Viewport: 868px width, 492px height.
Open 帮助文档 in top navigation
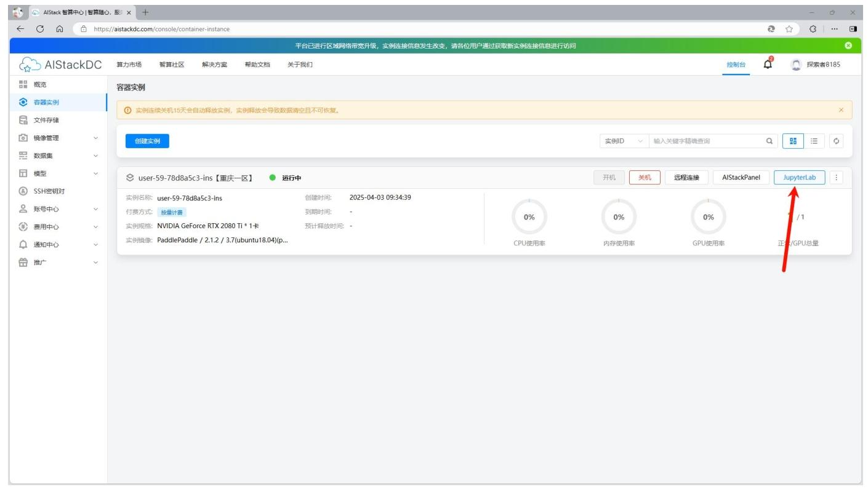(x=257, y=65)
